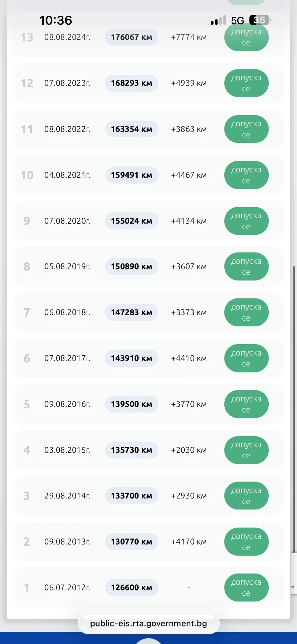Select the 163354 км mileage badge
Viewport: 297px width, 644px height.
pos(131,129)
